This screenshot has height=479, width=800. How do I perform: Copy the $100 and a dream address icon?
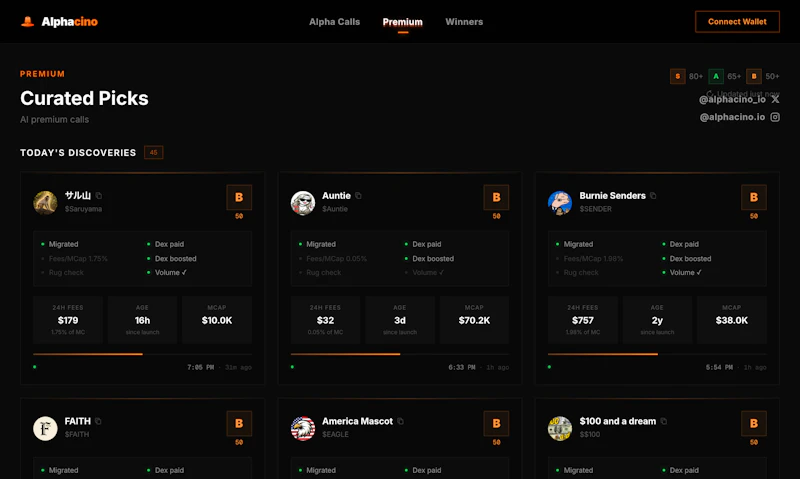pyautogui.click(x=664, y=421)
